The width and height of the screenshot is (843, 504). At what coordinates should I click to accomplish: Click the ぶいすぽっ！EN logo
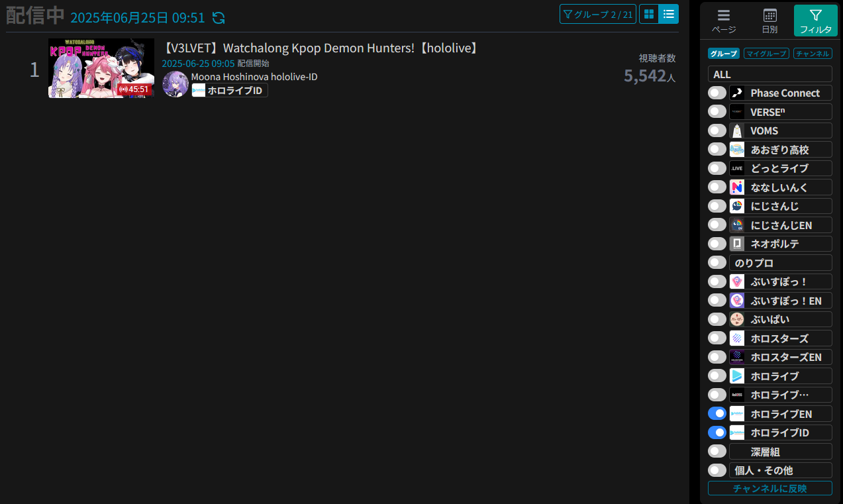737,301
